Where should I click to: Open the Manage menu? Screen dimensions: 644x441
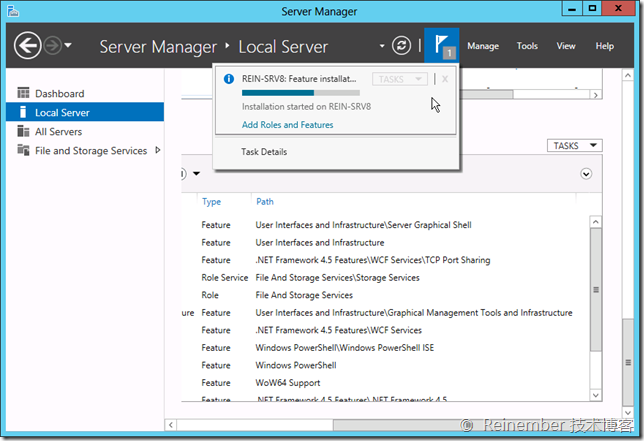[x=483, y=46]
